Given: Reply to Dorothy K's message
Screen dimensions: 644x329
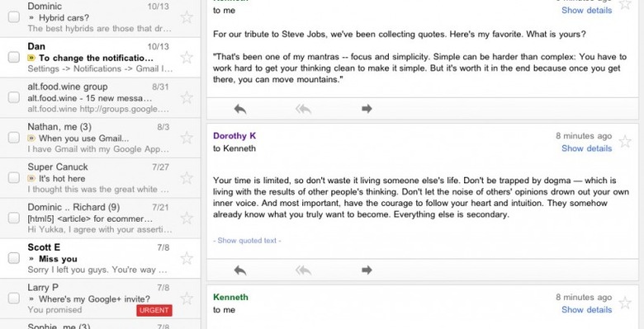Looking at the screenshot, I should click(240, 270).
